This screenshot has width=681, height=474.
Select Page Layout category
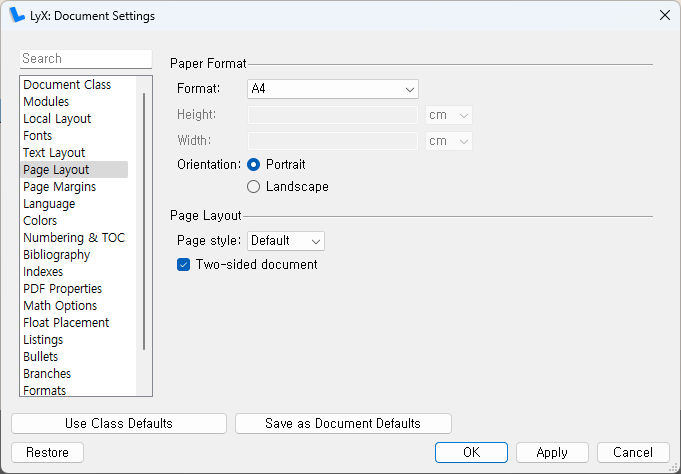pyautogui.click(x=74, y=169)
